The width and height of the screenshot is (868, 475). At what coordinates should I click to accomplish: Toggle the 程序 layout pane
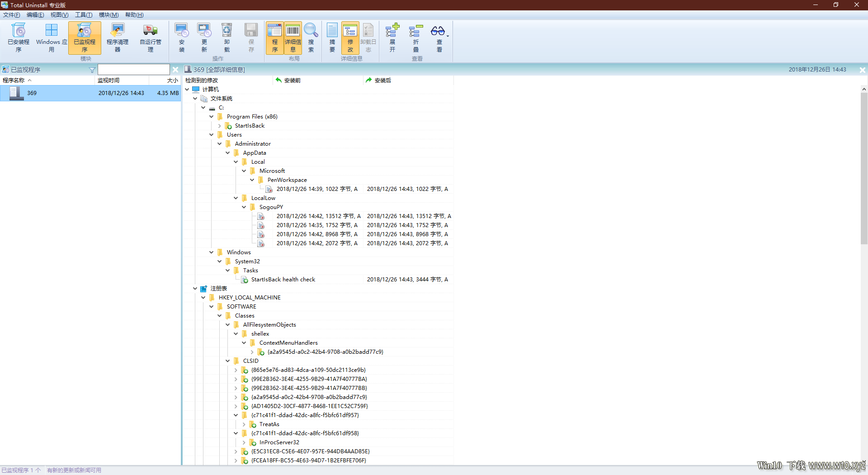tap(275, 38)
